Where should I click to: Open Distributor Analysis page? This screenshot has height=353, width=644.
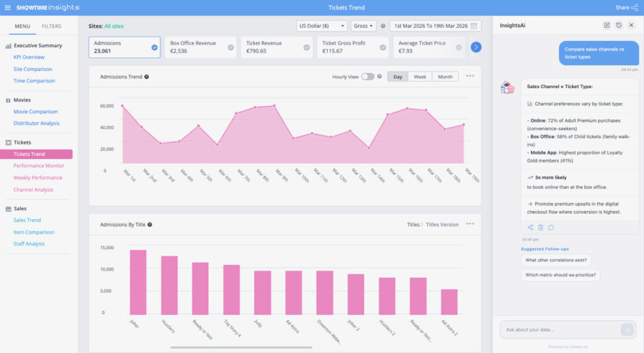[36, 123]
